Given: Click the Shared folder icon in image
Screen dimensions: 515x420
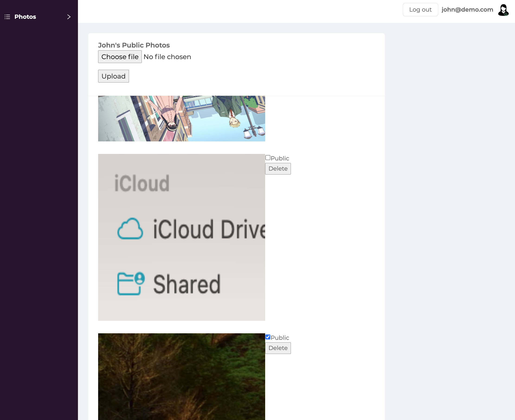Looking at the screenshot, I should 131,283.
